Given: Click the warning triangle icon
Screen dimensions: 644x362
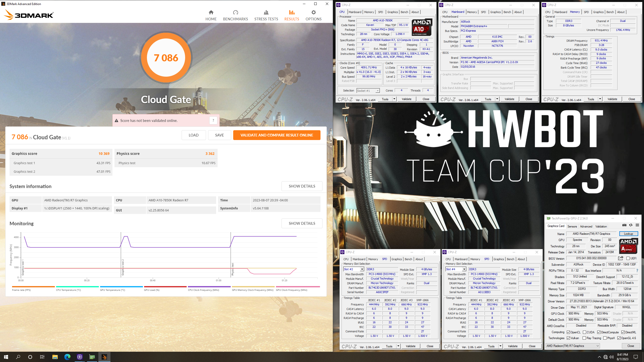Looking at the screenshot, I should click(116, 121).
